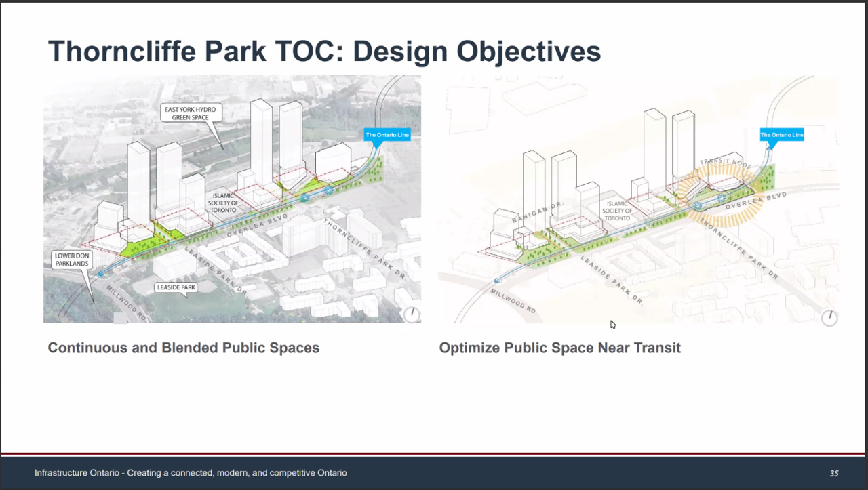The width and height of the screenshot is (868, 490).
Task: Click the left diagram's blue Ontario Line tag
Action: coord(387,135)
